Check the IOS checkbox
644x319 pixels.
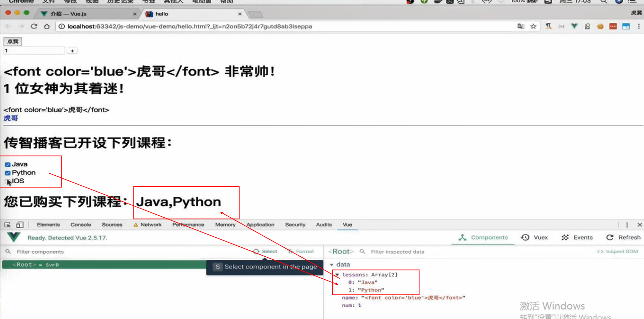click(8, 181)
